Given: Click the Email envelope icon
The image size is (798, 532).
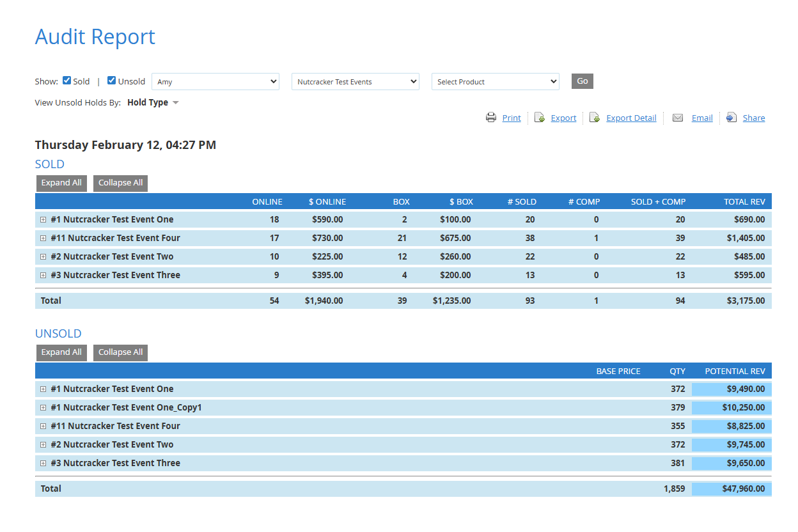Looking at the screenshot, I should point(678,118).
